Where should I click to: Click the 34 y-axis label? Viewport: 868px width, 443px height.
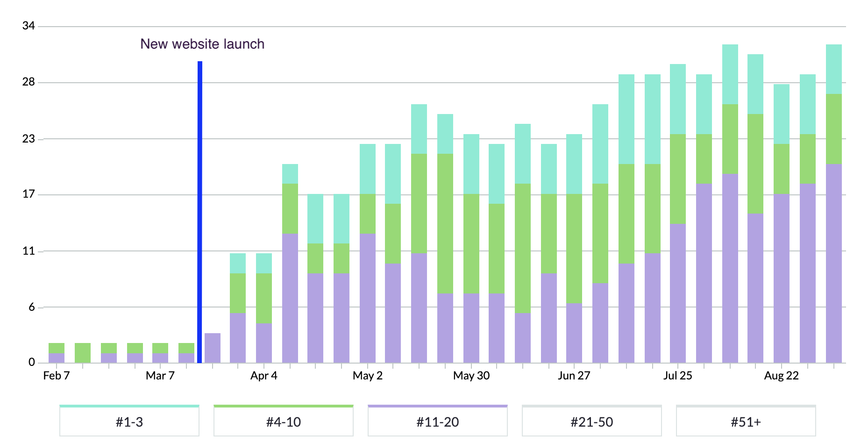[x=28, y=26]
